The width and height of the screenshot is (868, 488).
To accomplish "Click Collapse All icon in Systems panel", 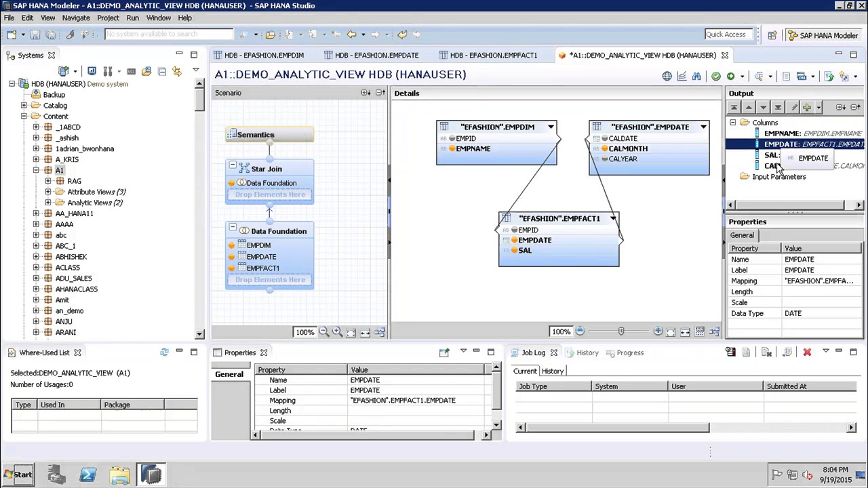I will pos(163,71).
